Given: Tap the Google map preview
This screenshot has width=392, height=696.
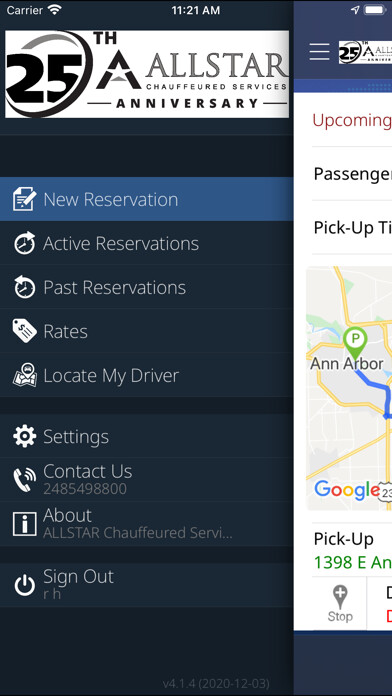Looking at the screenshot, I should [349, 388].
